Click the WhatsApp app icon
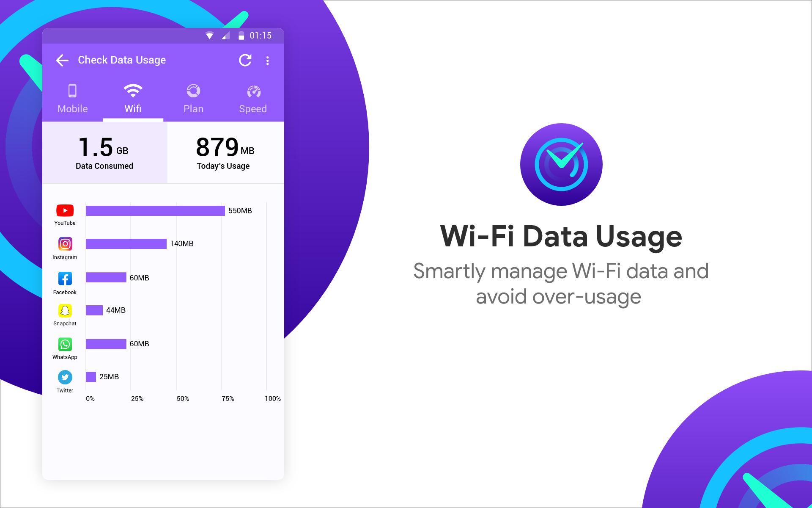 click(65, 344)
